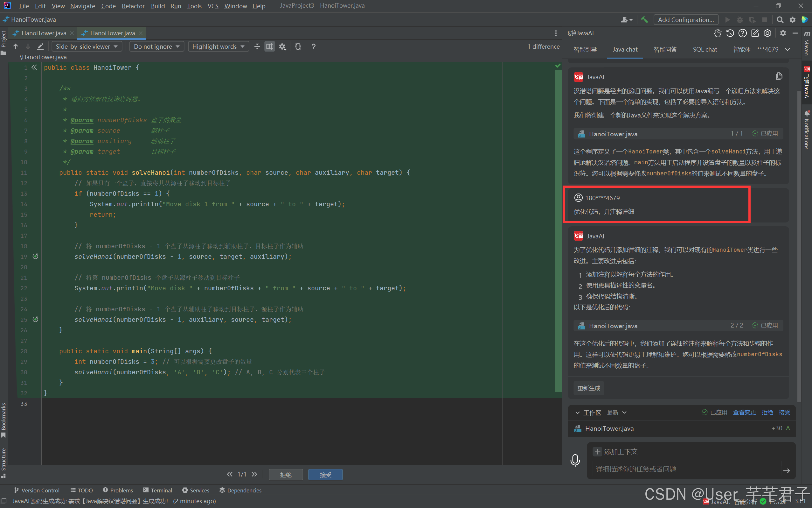Click the 查看变更 link
The width and height of the screenshot is (812, 508).
(x=744, y=412)
